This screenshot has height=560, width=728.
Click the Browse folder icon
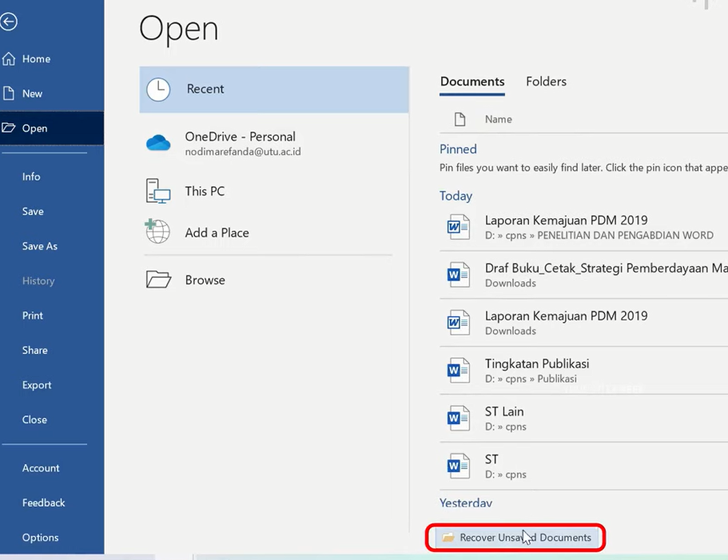tap(158, 280)
